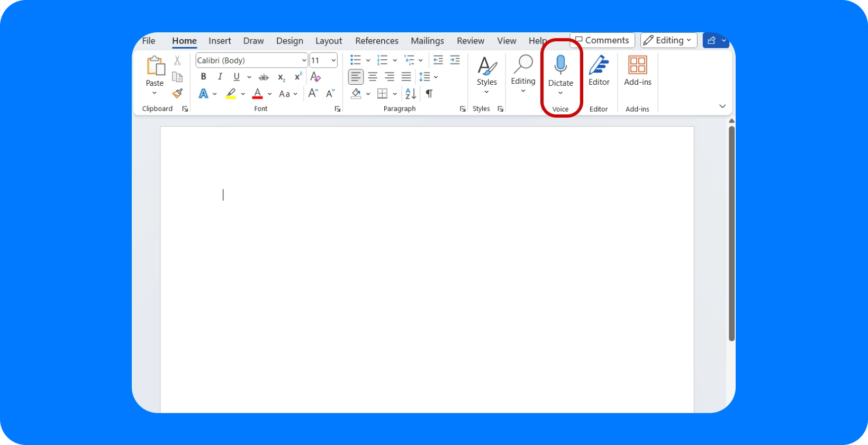Click the scrollbar up arrow
Image resolution: width=868 pixels, height=445 pixels.
(x=731, y=121)
